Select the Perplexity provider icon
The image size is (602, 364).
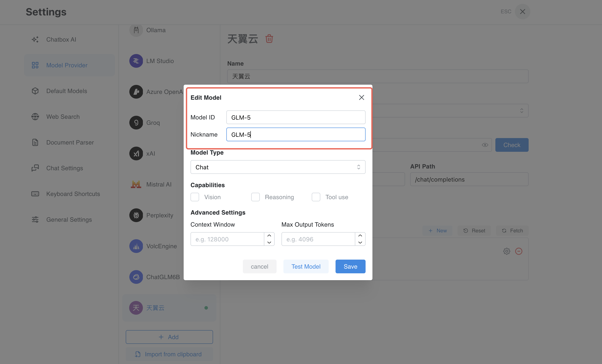(x=136, y=215)
